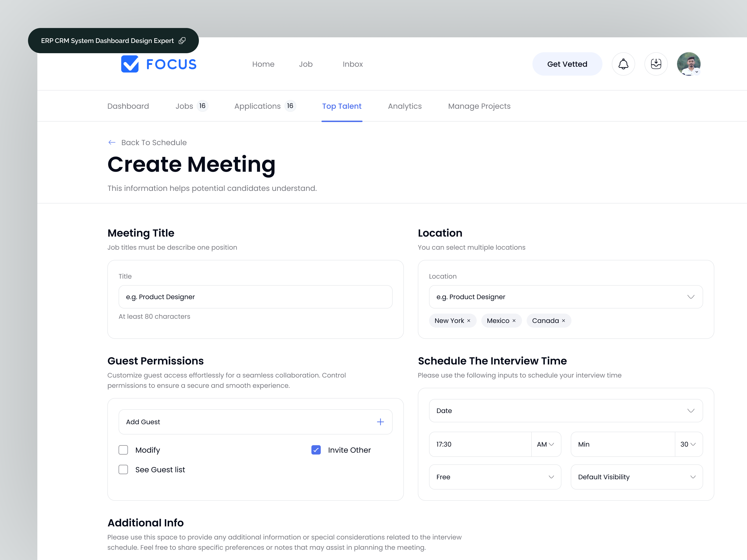The width and height of the screenshot is (747, 560).
Task: Open the 30 minutes duration stepper dropdown
Action: click(x=688, y=444)
